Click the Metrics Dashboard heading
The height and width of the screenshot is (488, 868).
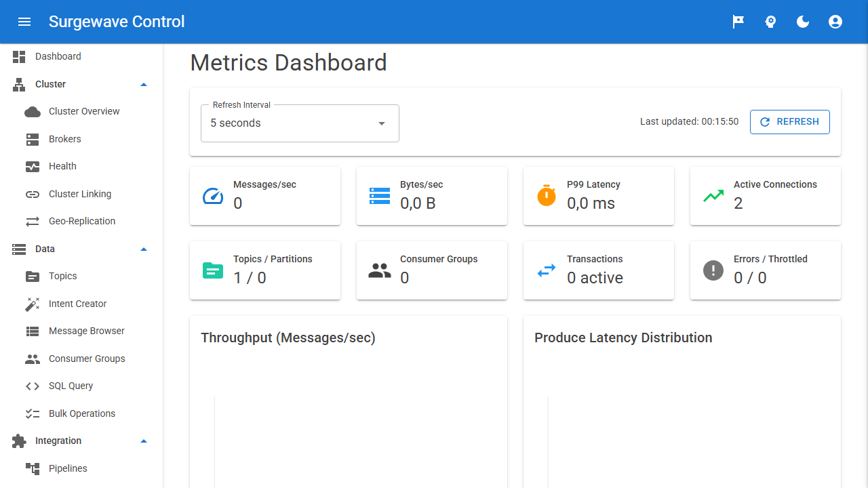coord(289,63)
